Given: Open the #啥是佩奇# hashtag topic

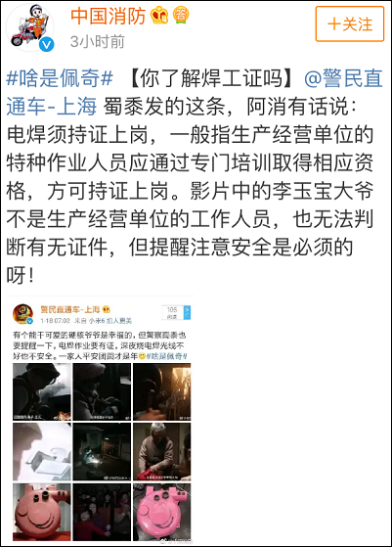Looking at the screenshot, I should pyautogui.click(x=60, y=78).
